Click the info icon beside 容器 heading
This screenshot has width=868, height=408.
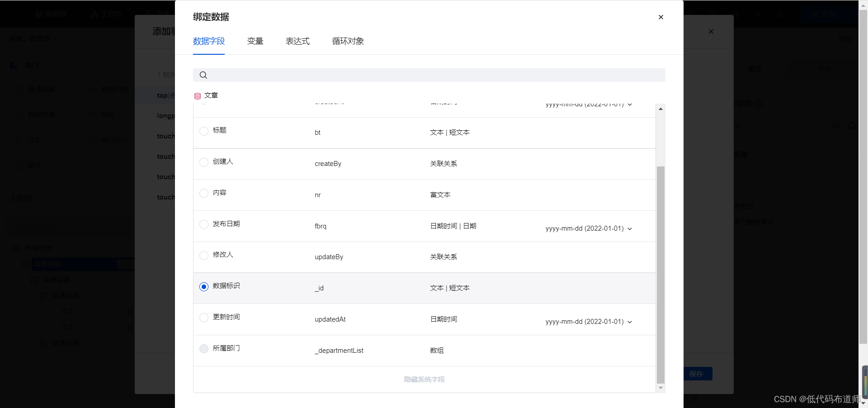tap(758, 104)
